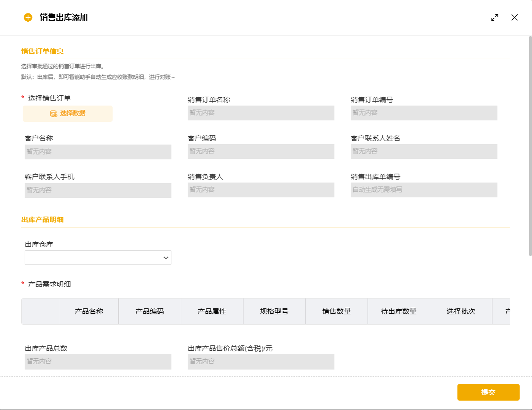Click the 销售订单编号 field
This screenshot has height=410, width=532.
pos(424,113)
